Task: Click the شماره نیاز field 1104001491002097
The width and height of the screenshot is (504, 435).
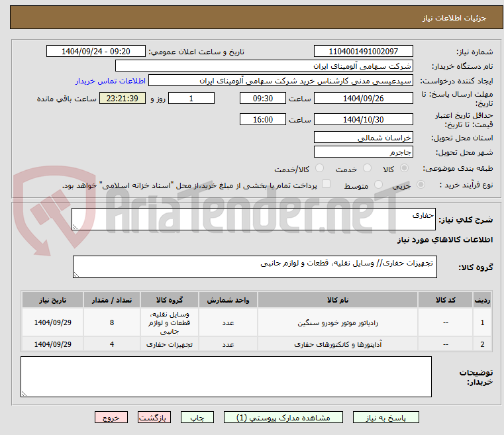Action: 363,52
